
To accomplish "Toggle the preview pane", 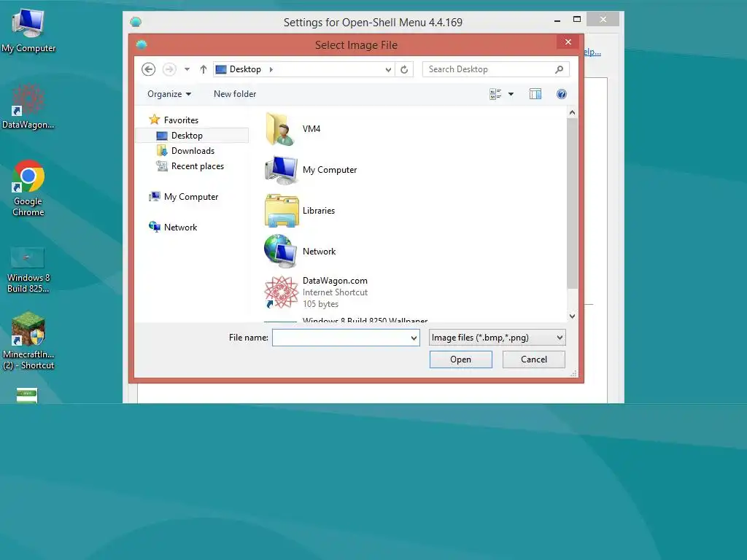I will coord(535,94).
